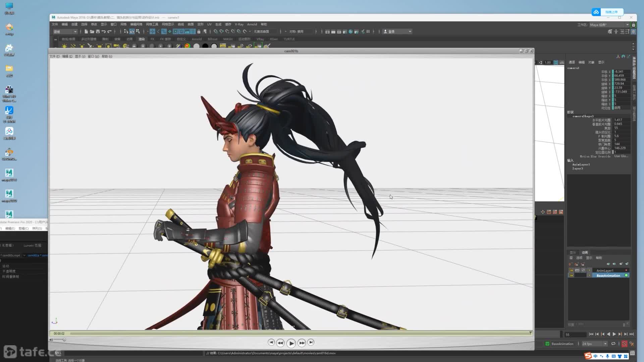The image size is (644, 362).
Task: Open the animation preferences running figure icon
Action: (x=632, y=344)
